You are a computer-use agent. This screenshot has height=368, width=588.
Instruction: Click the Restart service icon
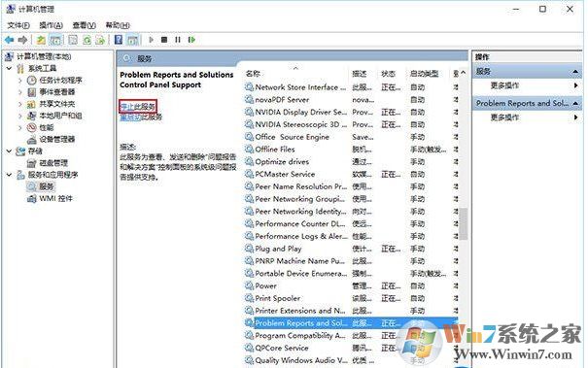191,40
